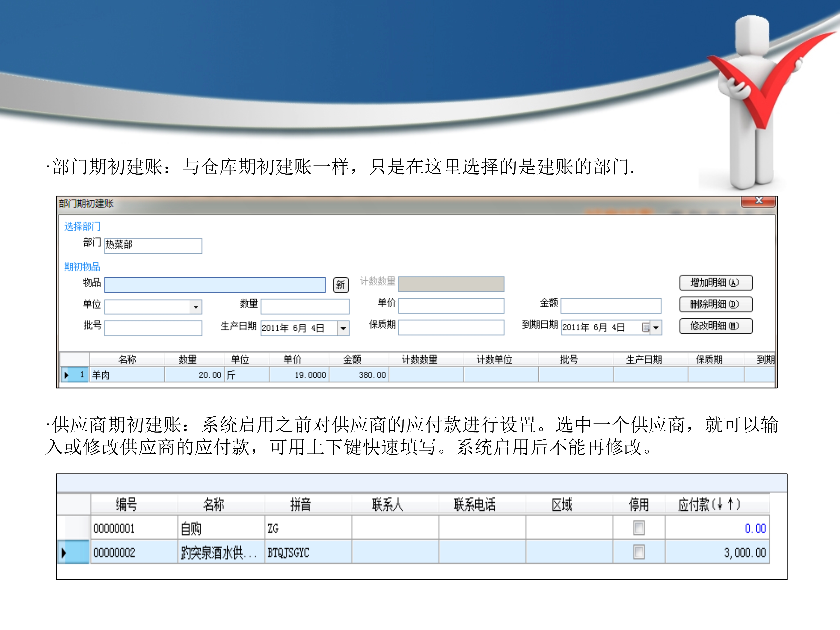840x630 pixels.
Task: Focus the 物品 input field
Action: click(215, 285)
